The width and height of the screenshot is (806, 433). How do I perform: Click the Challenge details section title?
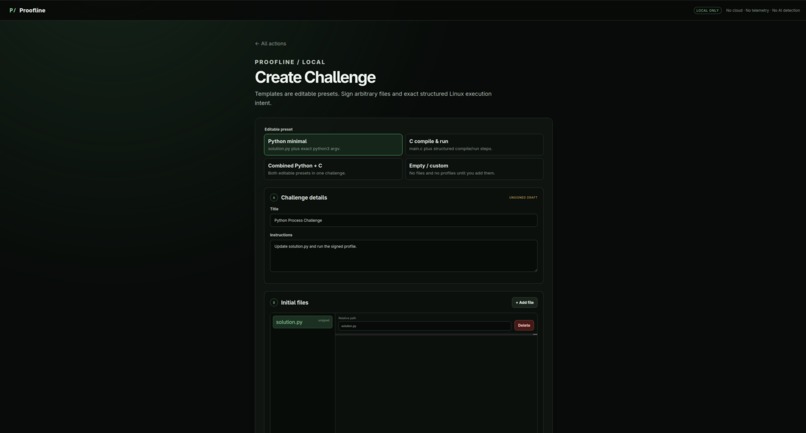click(x=304, y=197)
